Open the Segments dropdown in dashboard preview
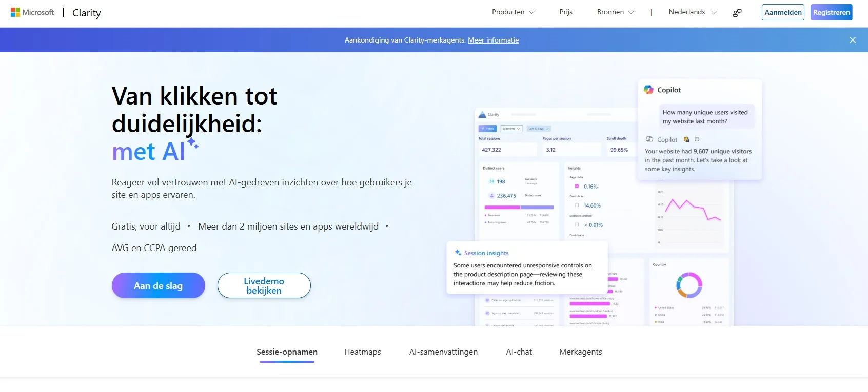The image size is (868, 392). click(x=511, y=129)
